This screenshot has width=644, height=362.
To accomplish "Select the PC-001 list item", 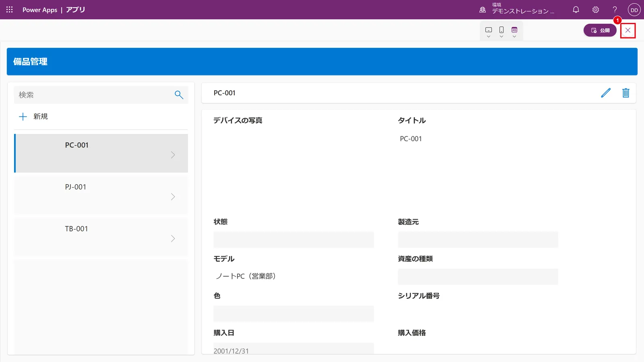I will tap(101, 153).
